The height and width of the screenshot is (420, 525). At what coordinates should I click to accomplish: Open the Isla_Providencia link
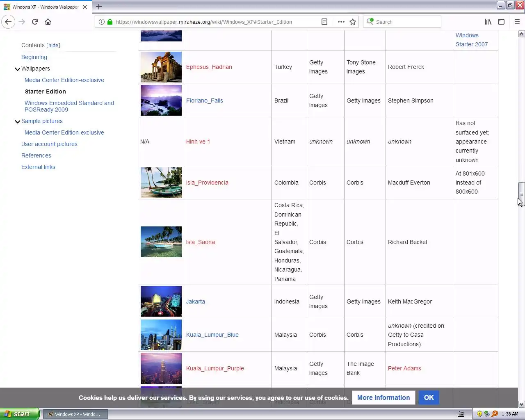click(207, 183)
